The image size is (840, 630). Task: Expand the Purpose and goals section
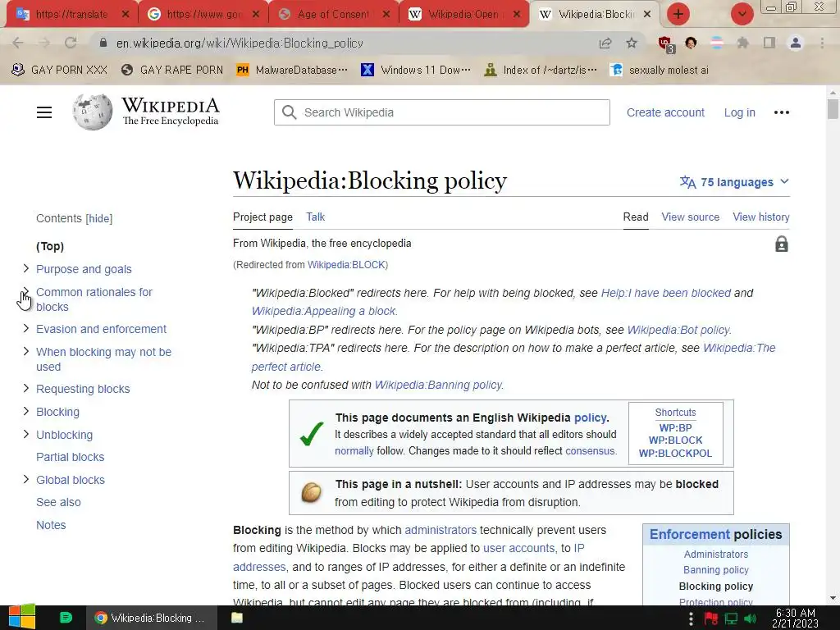tap(25, 268)
